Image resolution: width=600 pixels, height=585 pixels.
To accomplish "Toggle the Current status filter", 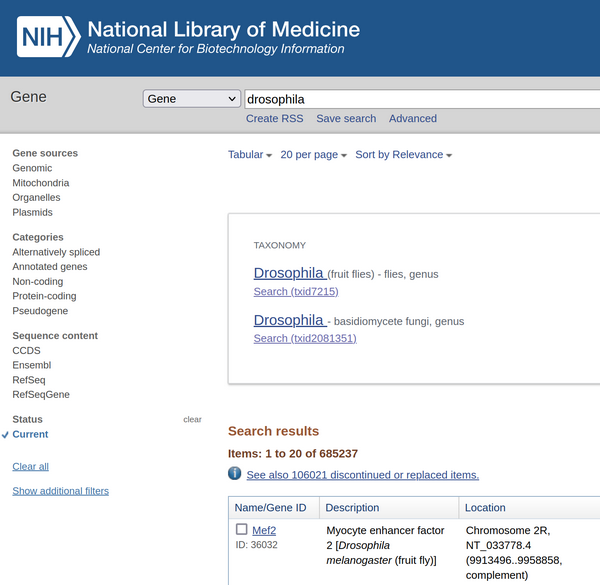I will click(x=30, y=435).
